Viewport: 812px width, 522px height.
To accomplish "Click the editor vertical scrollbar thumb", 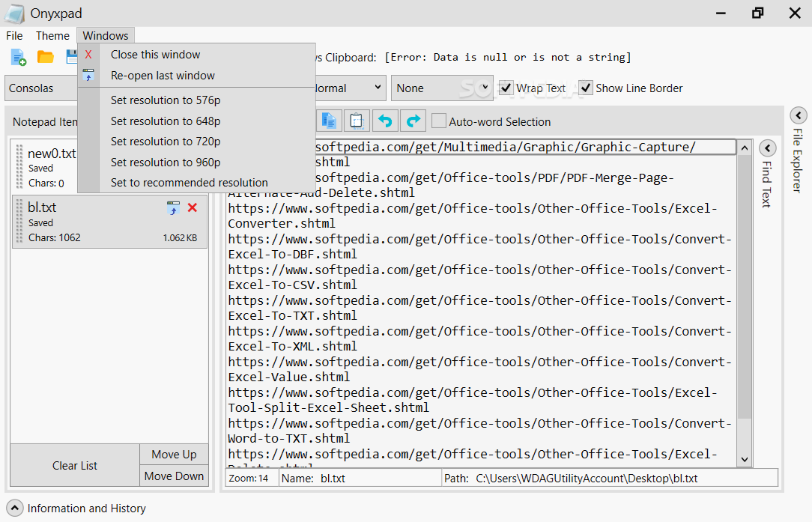I will tap(745, 287).
